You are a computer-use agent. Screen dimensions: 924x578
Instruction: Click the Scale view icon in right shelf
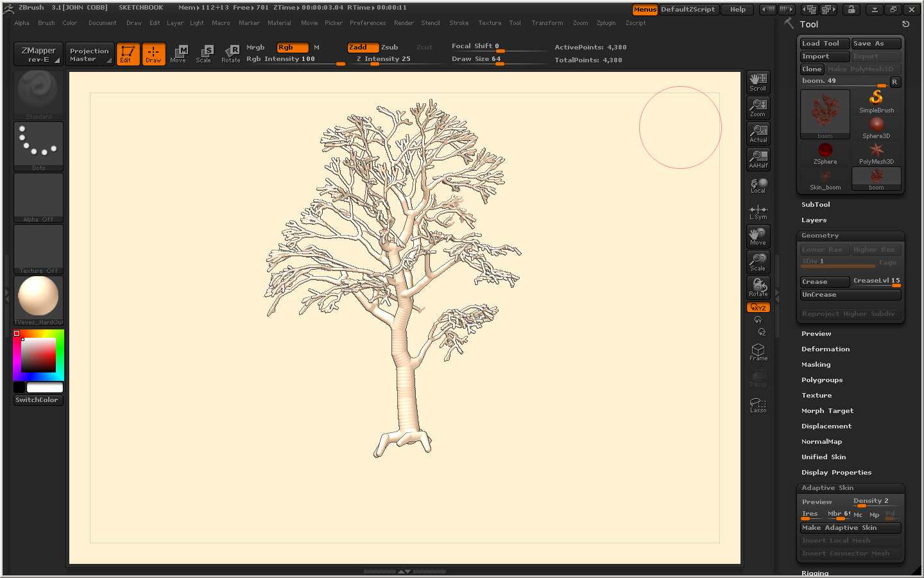[758, 262]
